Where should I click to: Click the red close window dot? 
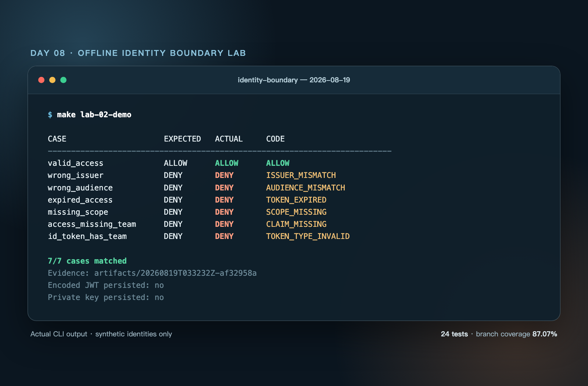coord(42,80)
